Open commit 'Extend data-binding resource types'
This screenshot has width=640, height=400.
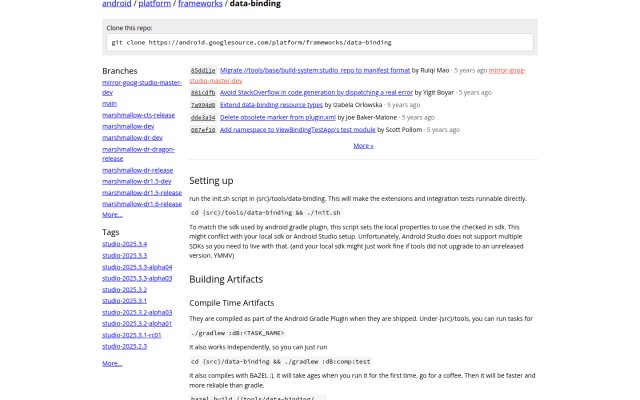(271, 105)
